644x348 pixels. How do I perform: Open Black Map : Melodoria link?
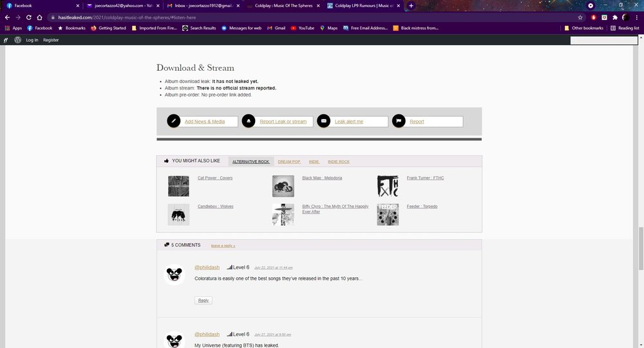(x=322, y=178)
